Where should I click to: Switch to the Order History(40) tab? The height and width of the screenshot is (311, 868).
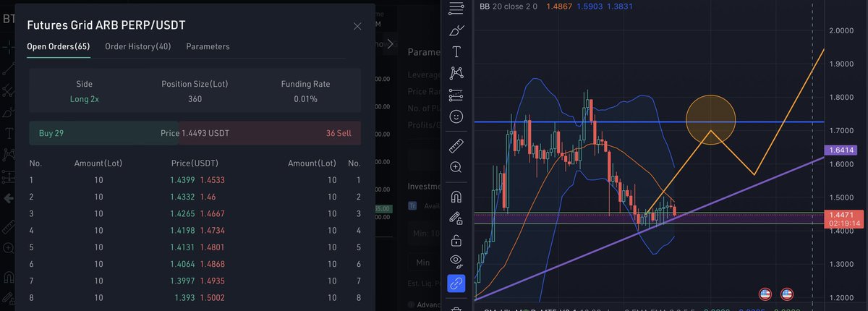138,46
